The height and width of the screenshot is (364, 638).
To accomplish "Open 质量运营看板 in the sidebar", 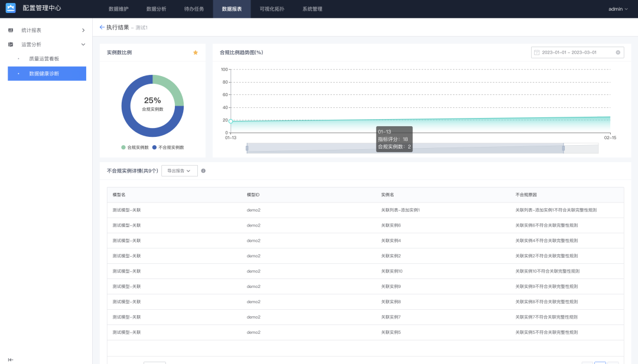I will pyautogui.click(x=44, y=59).
